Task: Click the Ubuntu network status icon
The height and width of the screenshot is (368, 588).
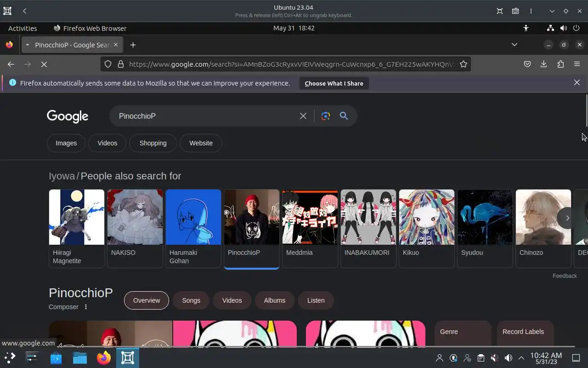Action: click(550, 28)
